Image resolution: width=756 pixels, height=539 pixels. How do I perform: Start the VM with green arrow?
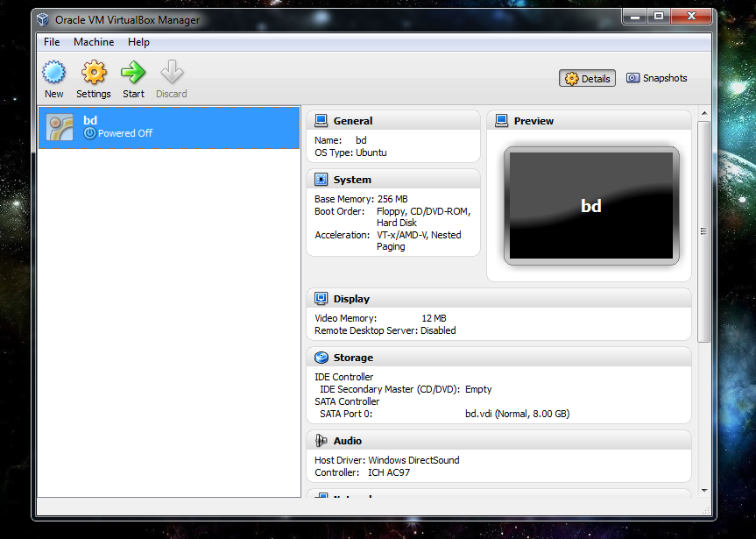pos(133,73)
